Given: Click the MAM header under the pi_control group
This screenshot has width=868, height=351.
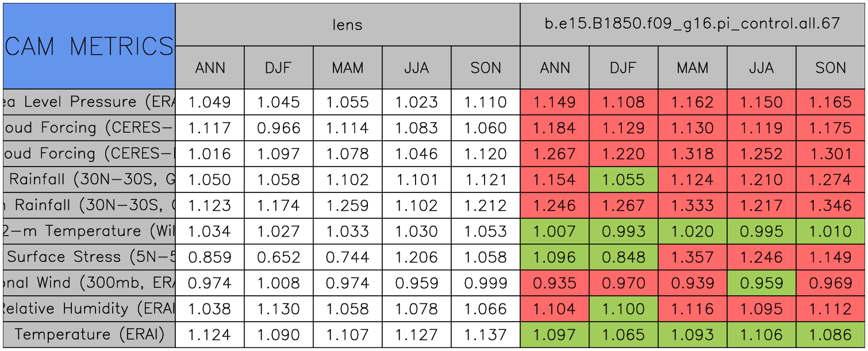Looking at the screenshot, I should 692,68.
